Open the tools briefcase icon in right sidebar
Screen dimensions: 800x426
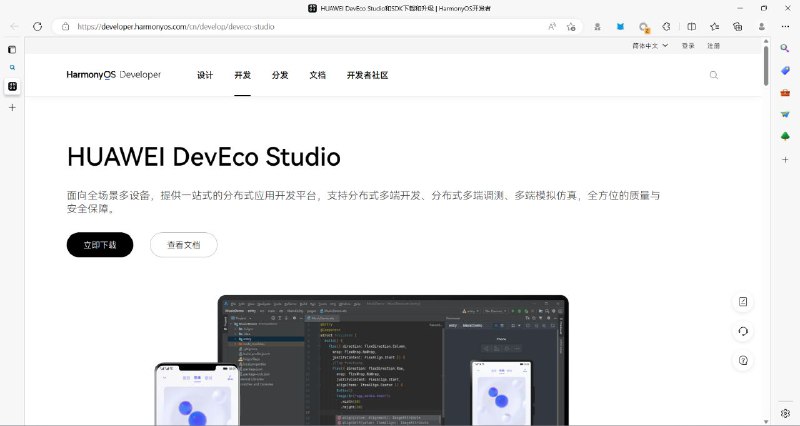click(x=785, y=93)
